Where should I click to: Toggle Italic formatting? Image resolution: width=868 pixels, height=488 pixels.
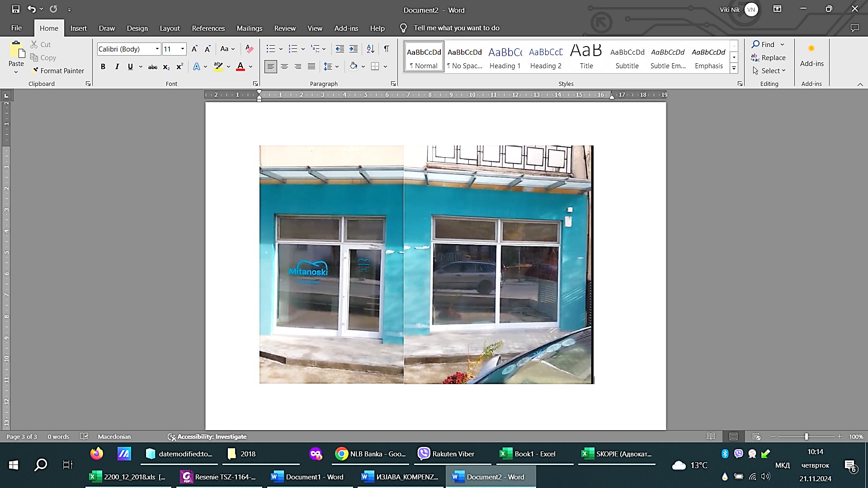click(117, 67)
